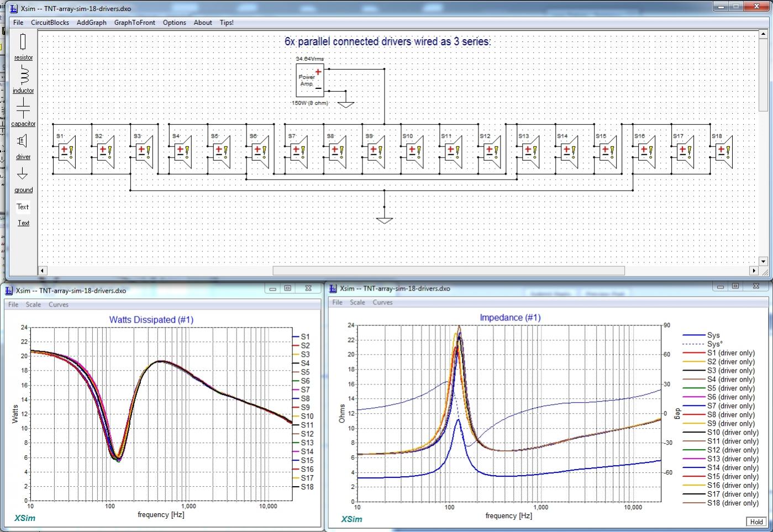Select driver S1 in the schematic
This screenshot has width=773, height=532.
click(x=67, y=151)
